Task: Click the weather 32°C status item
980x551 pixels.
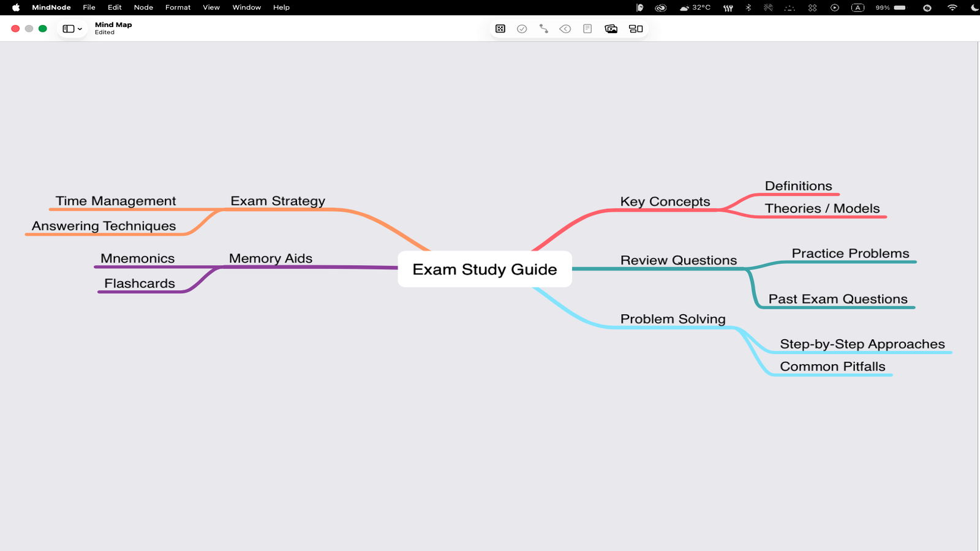Action: coord(695,7)
